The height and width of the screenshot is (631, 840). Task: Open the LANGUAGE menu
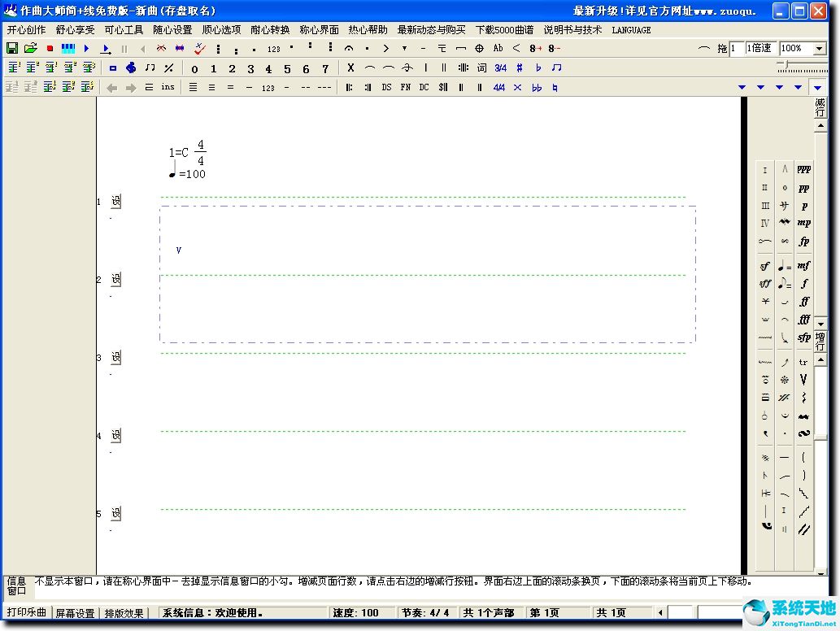point(631,30)
